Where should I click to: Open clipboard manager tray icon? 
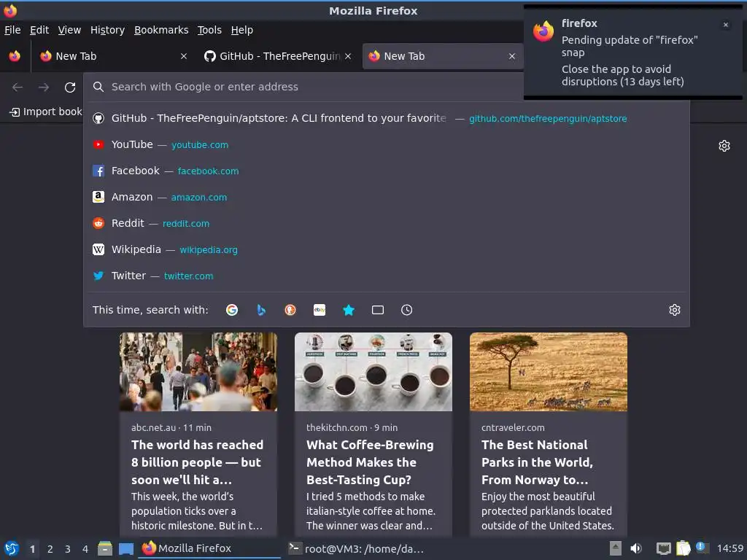tap(683, 548)
